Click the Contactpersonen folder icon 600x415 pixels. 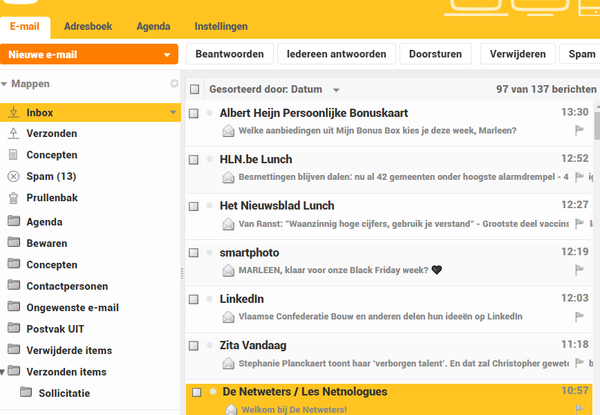[x=14, y=285]
